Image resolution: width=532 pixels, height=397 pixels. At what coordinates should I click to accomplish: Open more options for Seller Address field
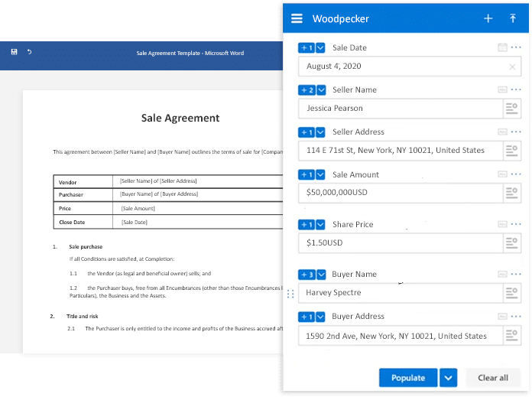click(516, 132)
